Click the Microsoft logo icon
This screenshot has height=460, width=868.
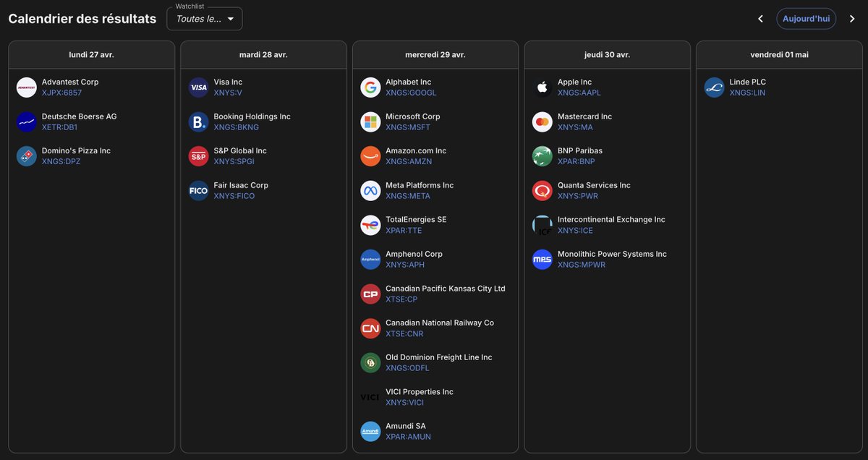coord(370,122)
